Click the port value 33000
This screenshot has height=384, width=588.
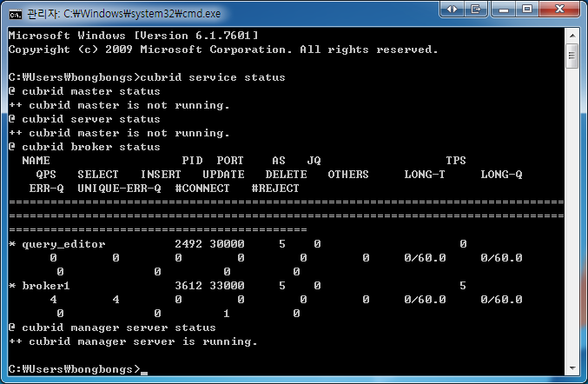230,286
